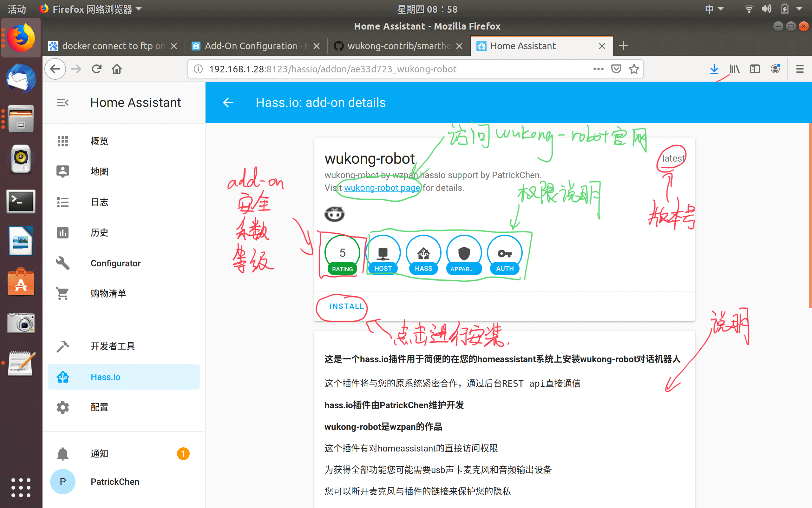The image size is (812, 508).
Task: Click the 'latest' version label
Action: point(673,158)
